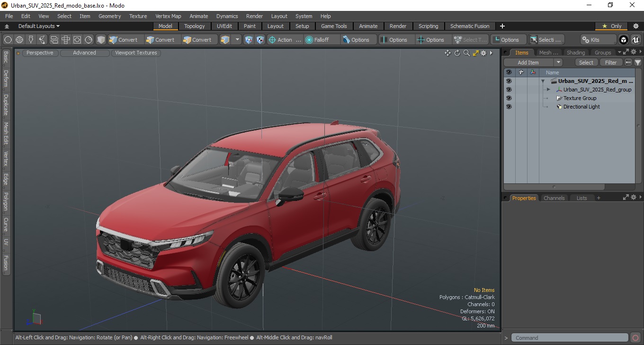Click the viewport move/pan arrows icon

[447, 53]
